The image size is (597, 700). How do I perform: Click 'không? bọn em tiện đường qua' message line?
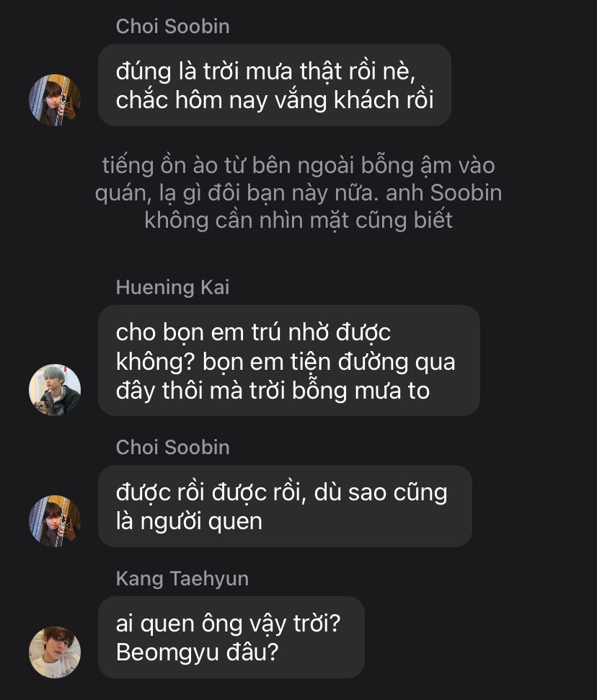click(286, 361)
